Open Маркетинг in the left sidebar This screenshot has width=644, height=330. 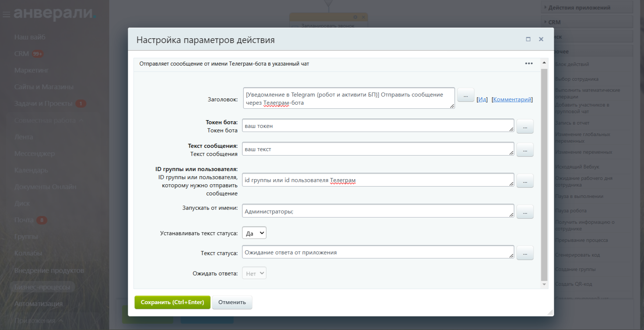(x=31, y=70)
